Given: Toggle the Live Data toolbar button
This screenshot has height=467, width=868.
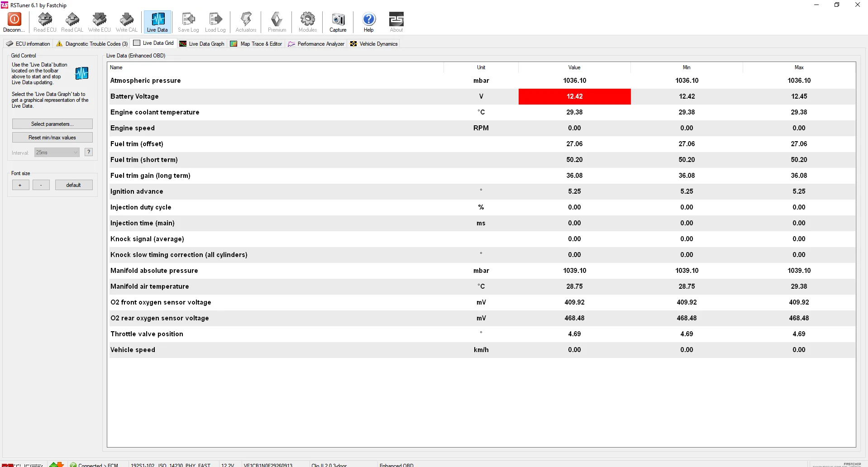Looking at the screenshot, I should [157, 22].
